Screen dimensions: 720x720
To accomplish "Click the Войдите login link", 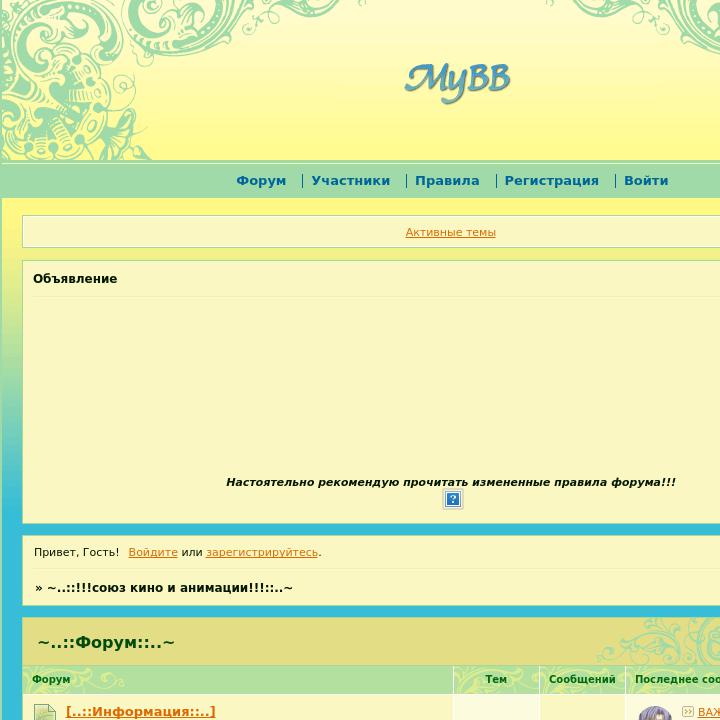I will [153, 552].
